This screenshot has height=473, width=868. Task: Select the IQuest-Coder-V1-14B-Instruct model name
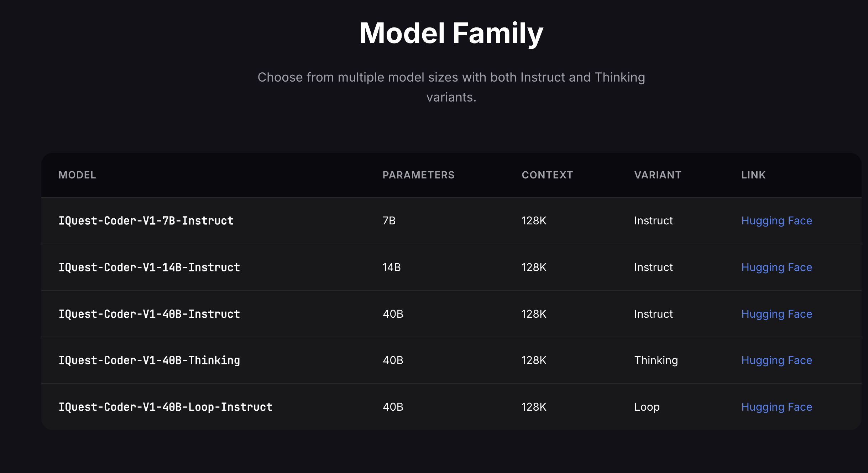[149, 267]
